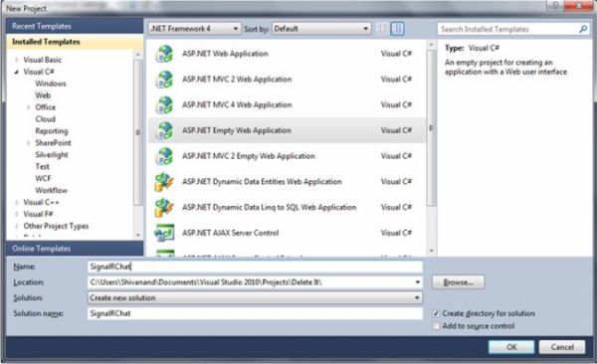This screenshot has height=364, width=597.
Task: Click the ASP.NET Web Application template icon
Action: 164,54
